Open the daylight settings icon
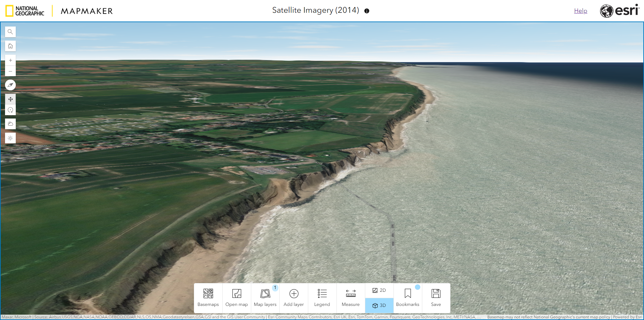The height and width of the screenshot is (320, 644). (10, 138)
